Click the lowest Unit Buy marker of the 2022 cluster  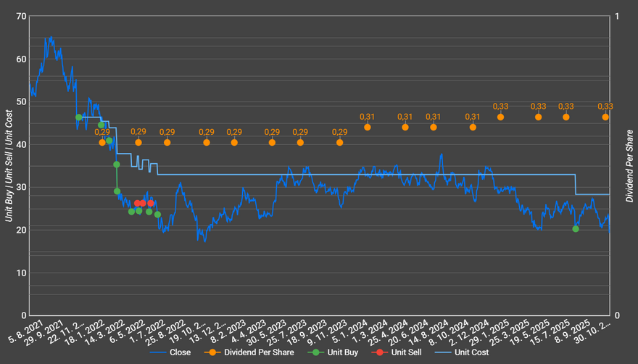point(157,215)
